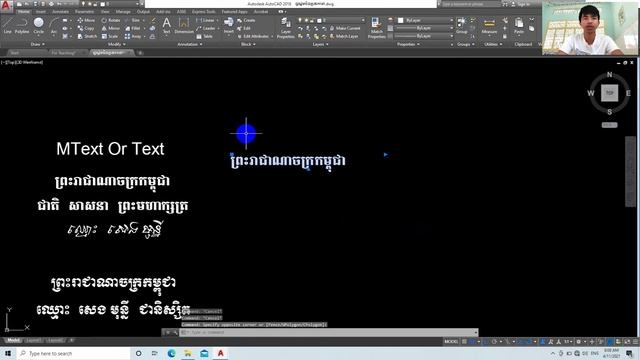
Task: Click the Windows taskbar search box
Action: pyautogui.click(x=73, y=353)
